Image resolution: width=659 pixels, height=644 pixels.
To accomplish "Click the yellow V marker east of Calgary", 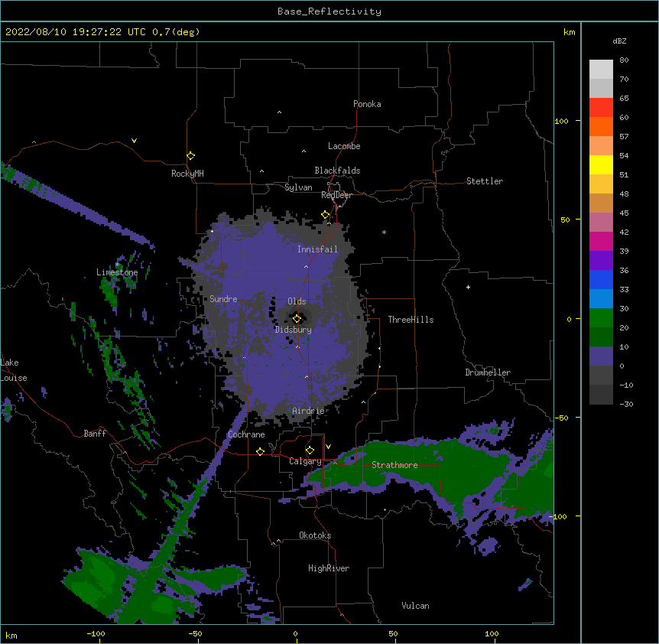I will 328,447.
